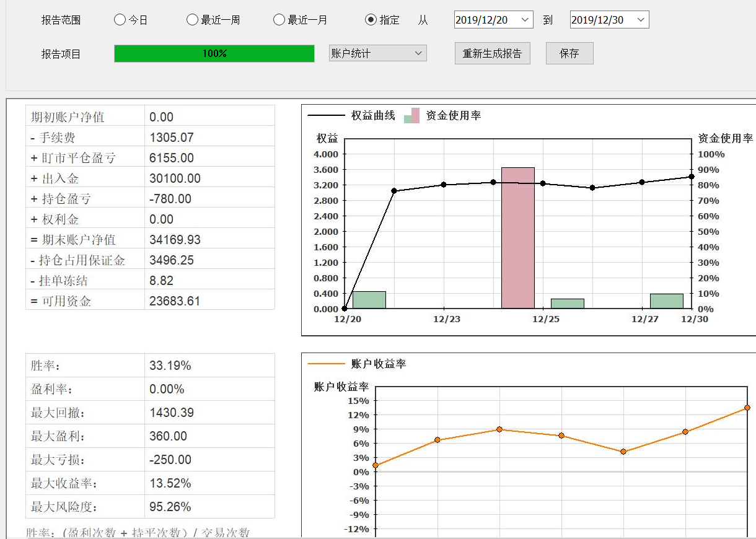Click the green 100% progress bar

tap(214, 54)
